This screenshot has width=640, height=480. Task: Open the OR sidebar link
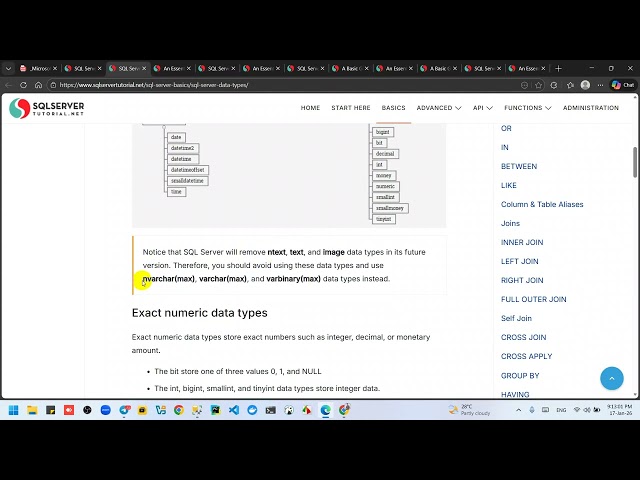click(506, 128)
